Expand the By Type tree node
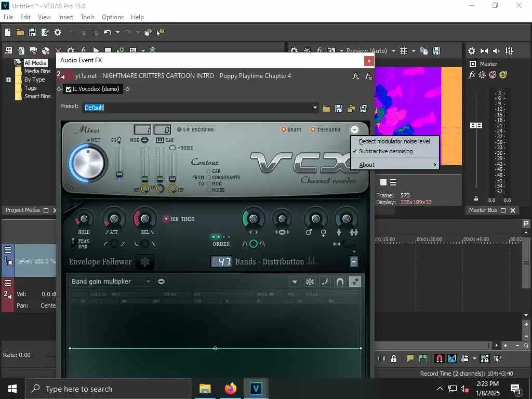 tap(8, 79)
